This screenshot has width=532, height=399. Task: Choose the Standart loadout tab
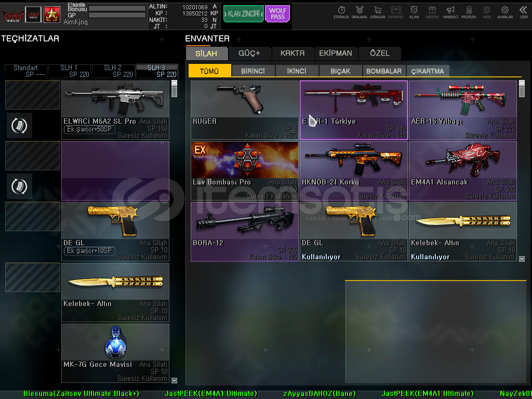(x=26, y=71)
